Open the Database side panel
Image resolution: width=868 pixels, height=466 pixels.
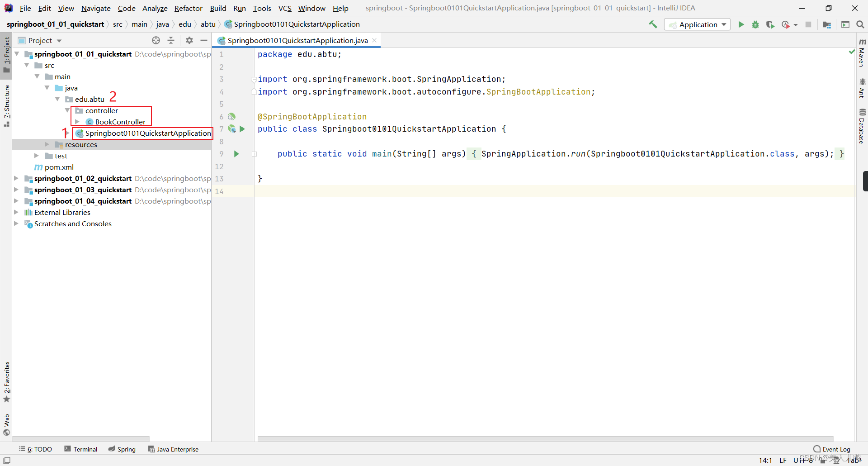click(x=862, y=126)
